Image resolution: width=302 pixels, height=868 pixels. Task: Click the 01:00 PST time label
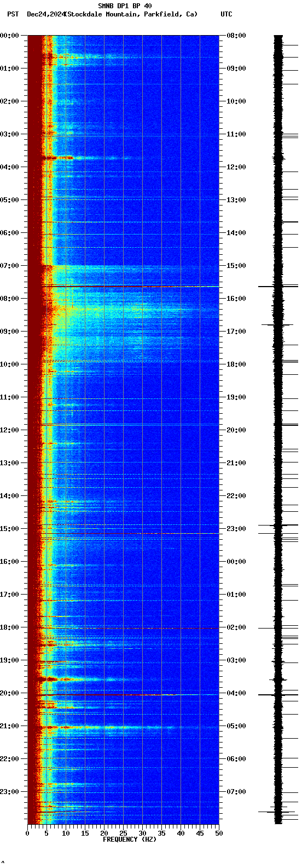pos(10,68)
